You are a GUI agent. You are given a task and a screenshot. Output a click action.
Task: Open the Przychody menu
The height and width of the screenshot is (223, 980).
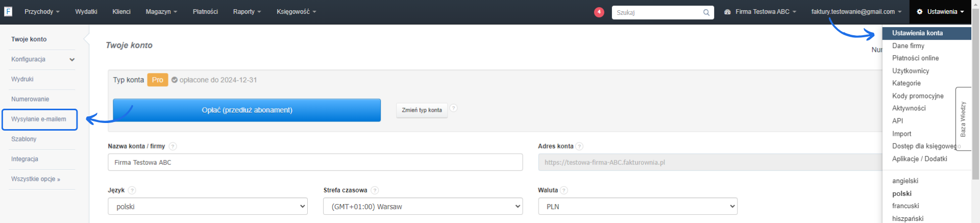(42, 12)
